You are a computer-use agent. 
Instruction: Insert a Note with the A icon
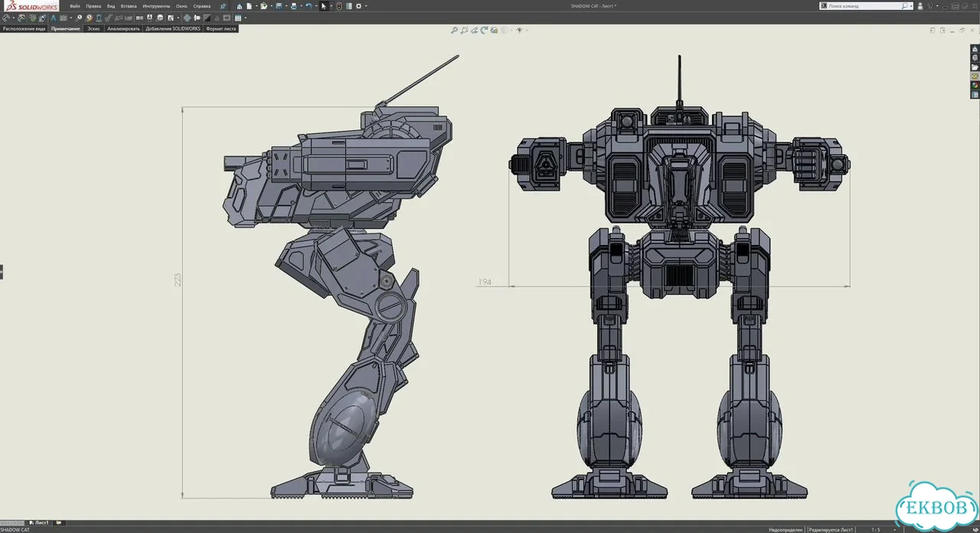click(x=53, y=18)
